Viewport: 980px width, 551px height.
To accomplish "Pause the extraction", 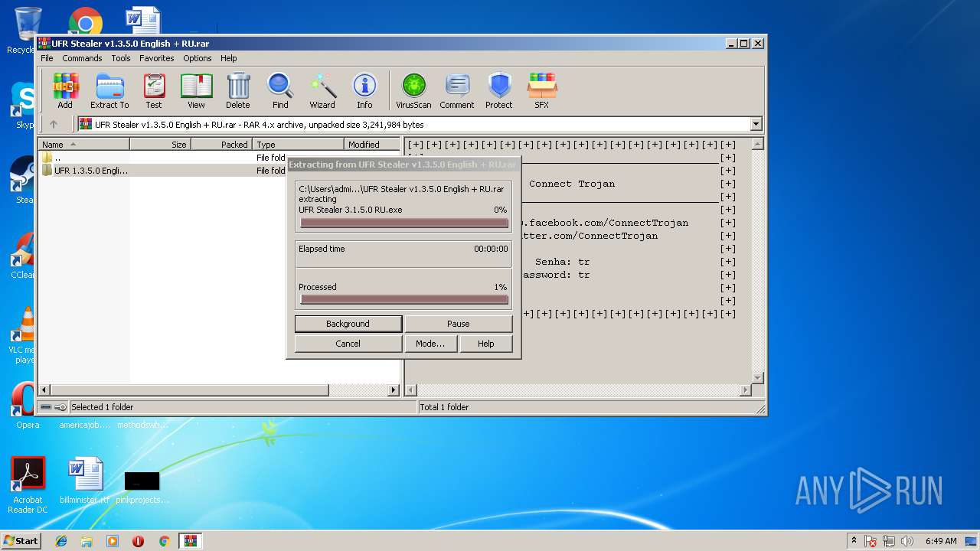I will tap(458, 324).
